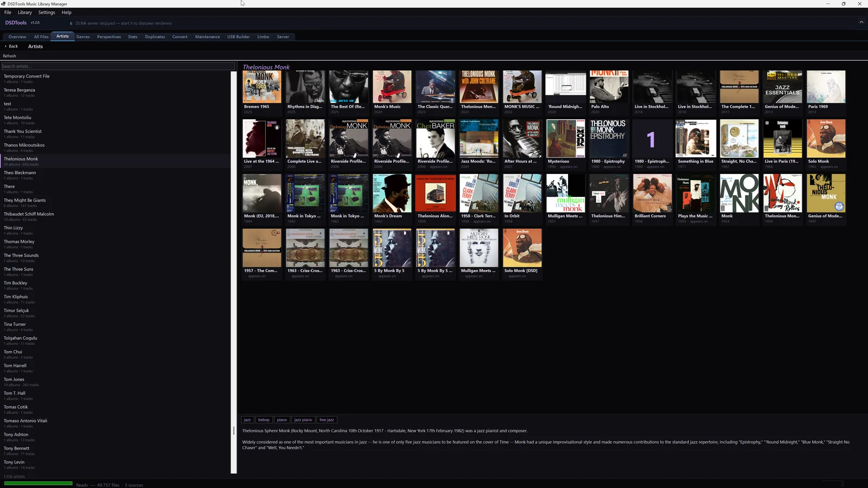
Task: Open the Live at the 1964 ... album
Action: 262,144
